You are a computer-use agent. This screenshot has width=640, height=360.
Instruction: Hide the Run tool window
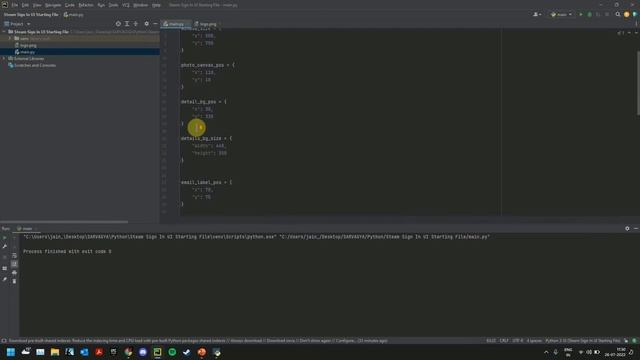(636, 229)
